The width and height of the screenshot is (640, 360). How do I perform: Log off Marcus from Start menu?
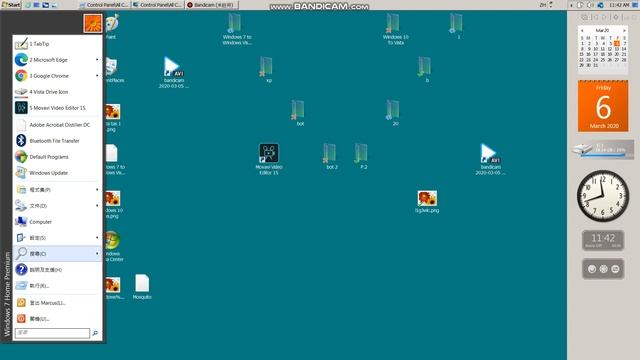[x=57, y=303]
